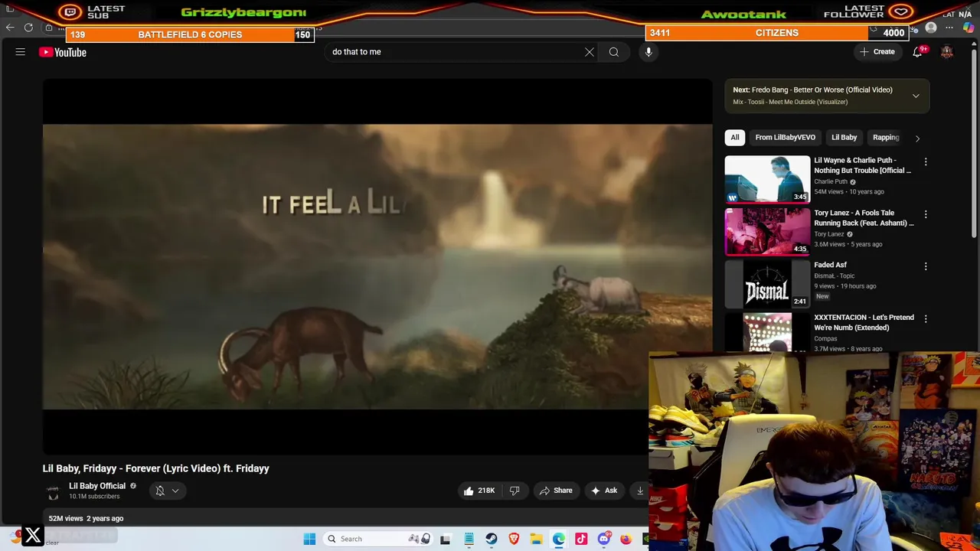Viewport: 980px width, 551px height.
Task: Open Lil Baby Official channel name
Action: 97,486
